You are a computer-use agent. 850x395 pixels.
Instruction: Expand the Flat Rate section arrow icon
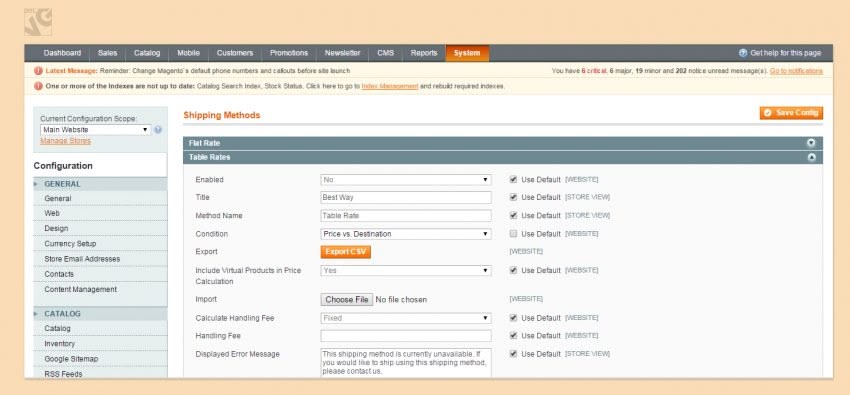pyautogui.click(x=811, y=143)
